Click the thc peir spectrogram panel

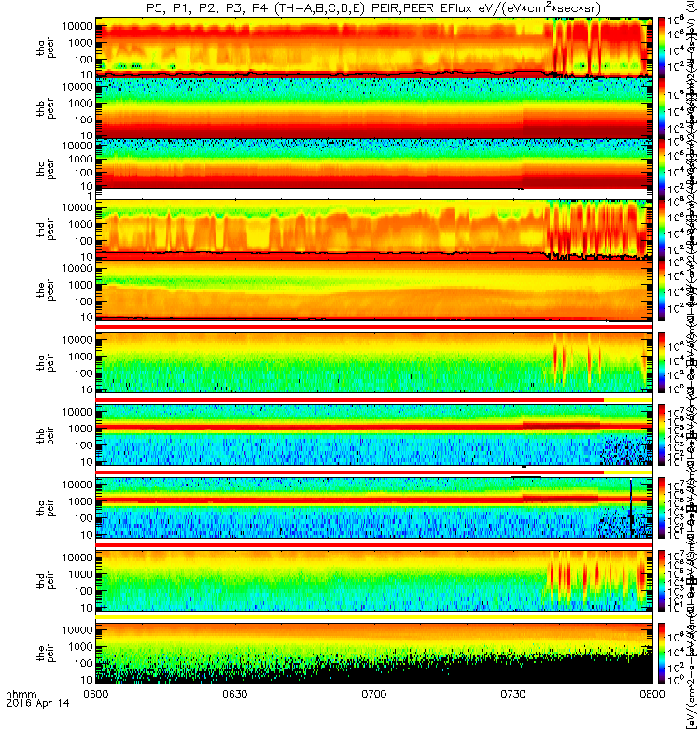pyautogui.click(x=374, y=508)
